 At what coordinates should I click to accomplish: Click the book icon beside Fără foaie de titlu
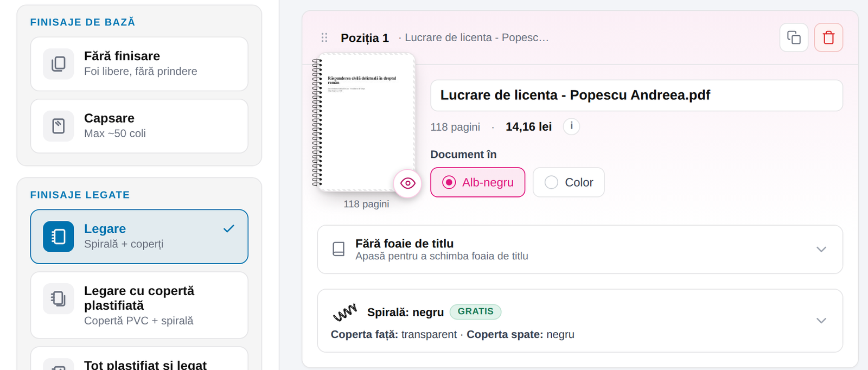click(339, 249)
